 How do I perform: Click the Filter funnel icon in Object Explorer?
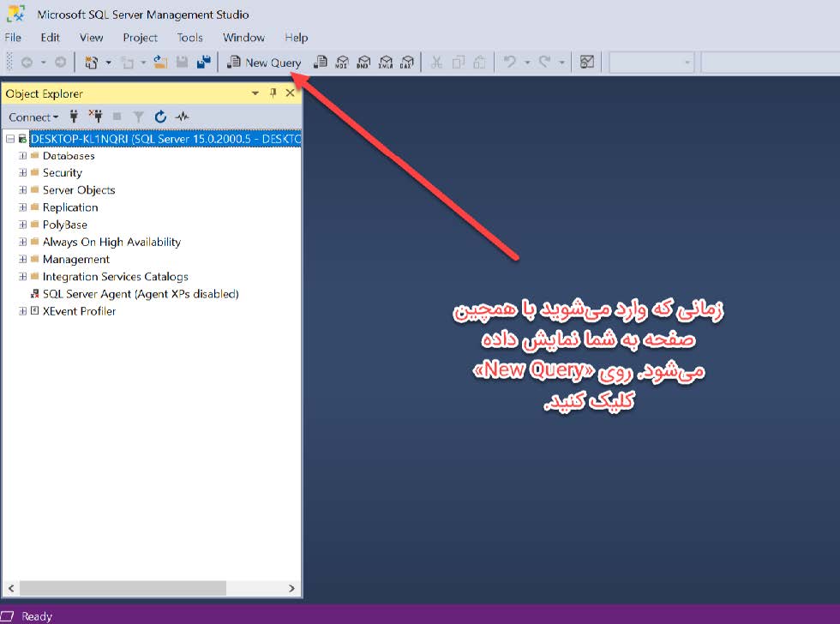coord(138,117)
